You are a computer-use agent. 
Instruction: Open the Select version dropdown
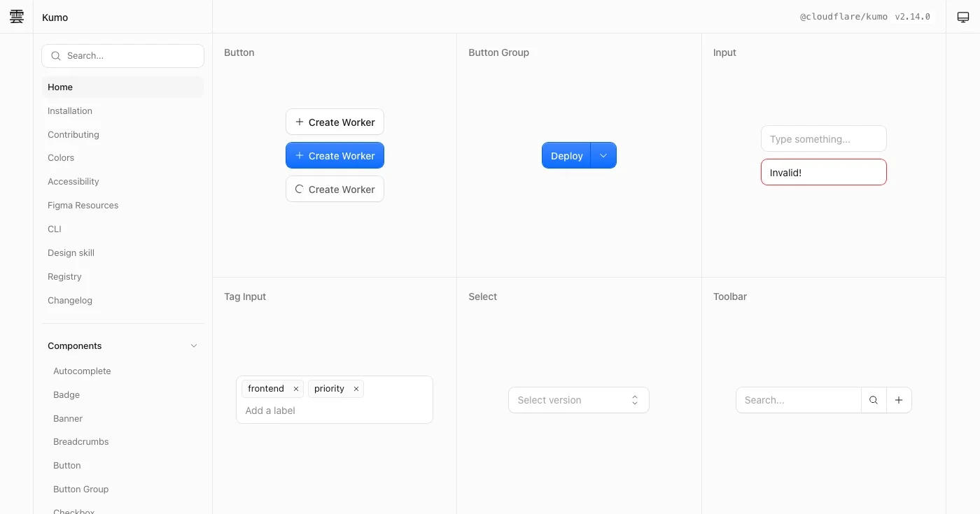tap(579, 400)
